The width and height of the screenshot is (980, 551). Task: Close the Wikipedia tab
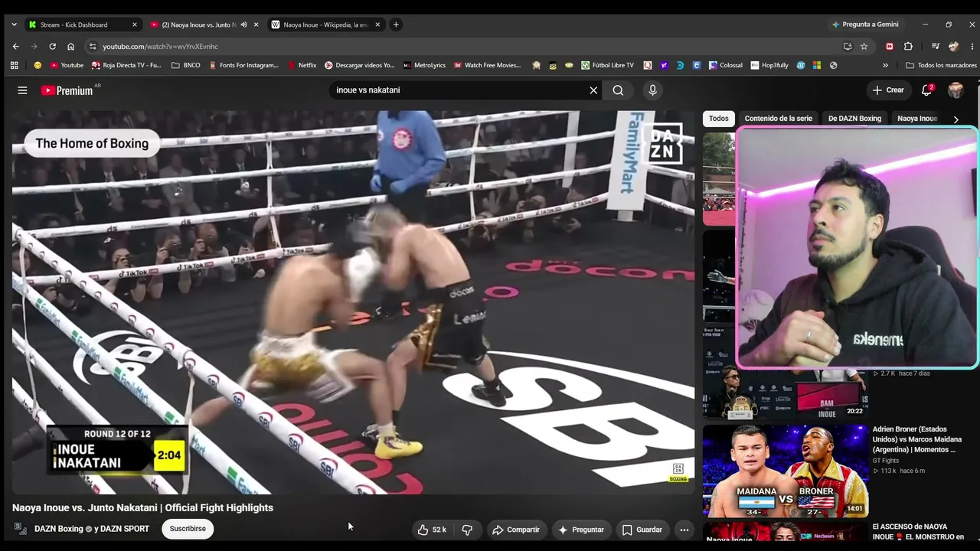377,24
